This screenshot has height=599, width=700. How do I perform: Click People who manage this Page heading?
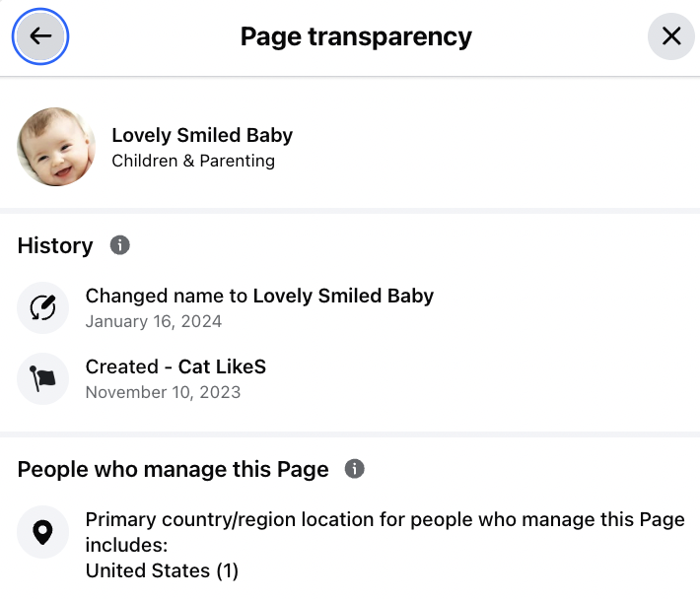point(173,469)
